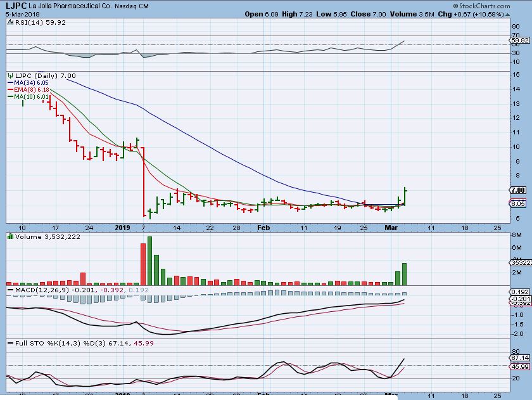
Task: Click the 59.92 RSI value tag on right axis
Action: [520, 40]
